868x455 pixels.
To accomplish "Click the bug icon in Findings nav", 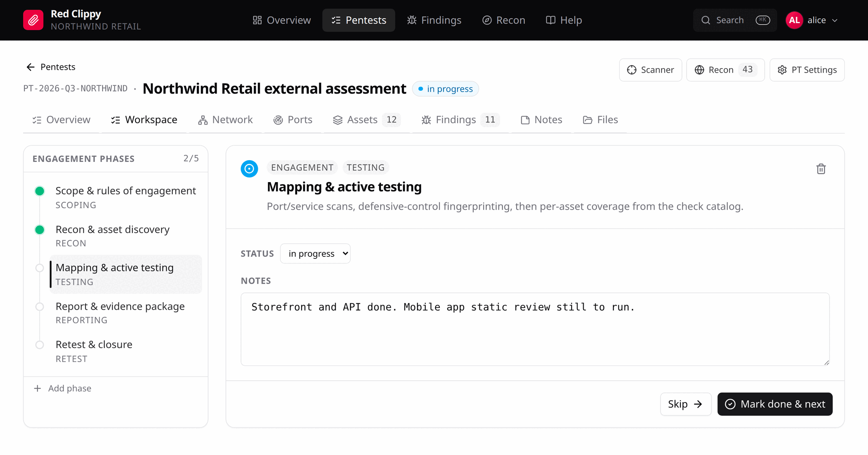I will pos(412,20).
